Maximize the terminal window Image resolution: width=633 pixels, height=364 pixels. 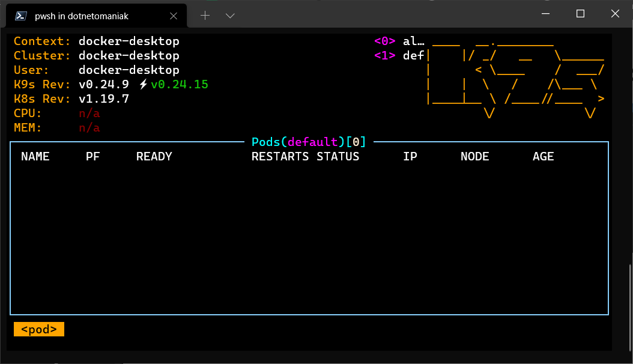[x=580, y=14]
